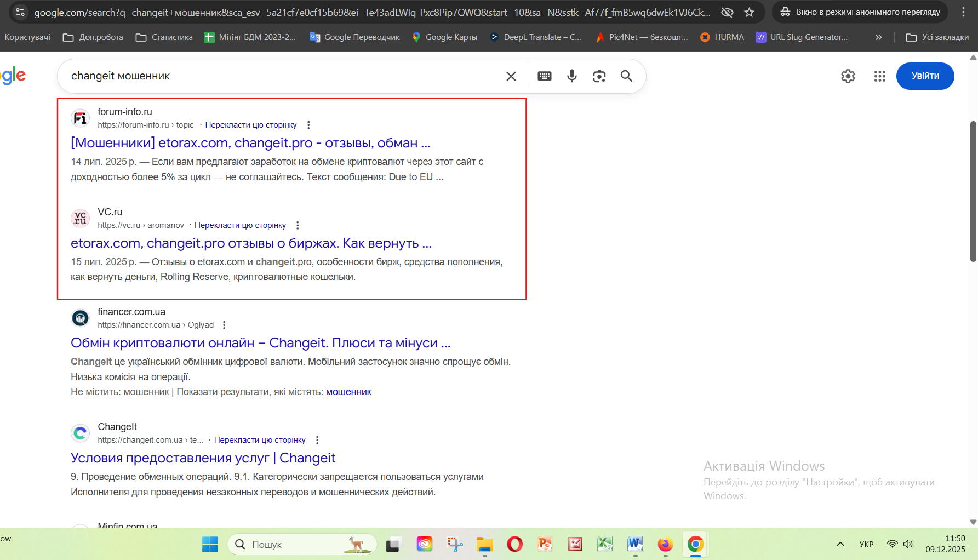Start voice search with microphone icon
The width and height of the screenshot is (978, 560).
[571, 76]
